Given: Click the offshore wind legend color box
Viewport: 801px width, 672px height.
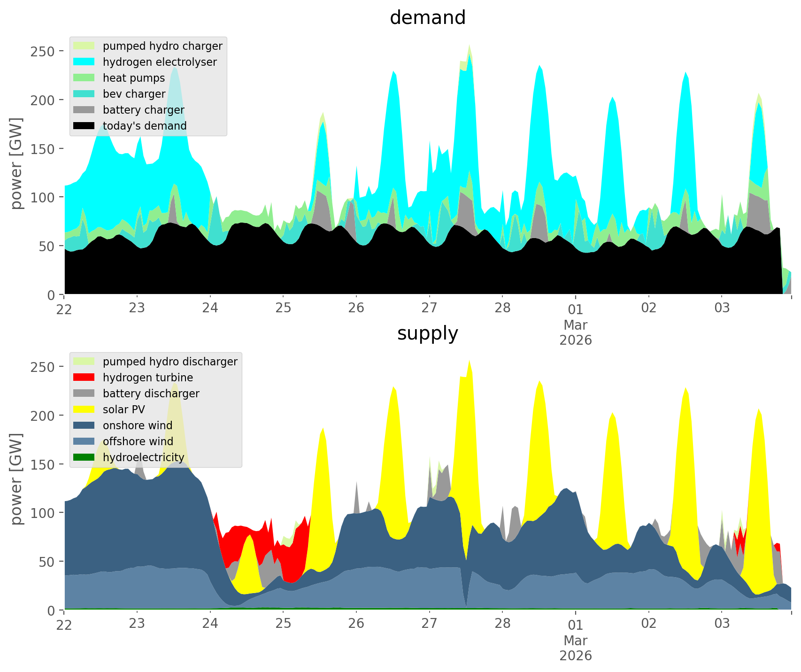Looking at the screenshot, I should (x=85, y=441).
